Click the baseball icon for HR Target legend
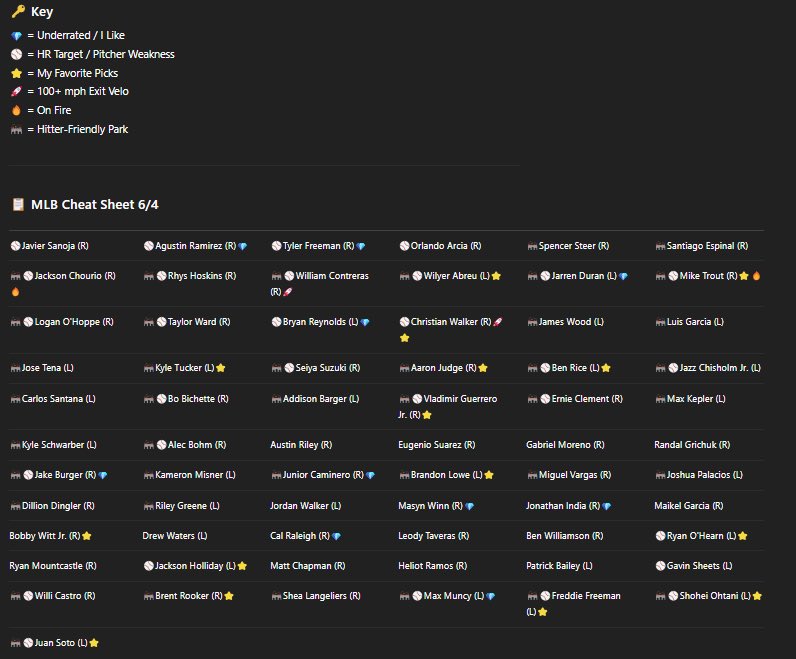796x659 pixels. tap(16, 54)
